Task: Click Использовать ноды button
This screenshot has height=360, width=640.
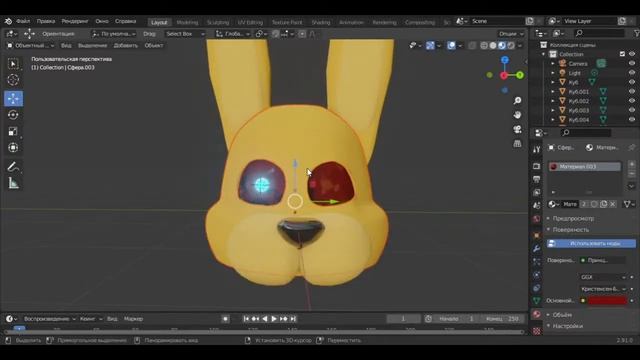Action: pyautogui.click(x=591, y=243)
